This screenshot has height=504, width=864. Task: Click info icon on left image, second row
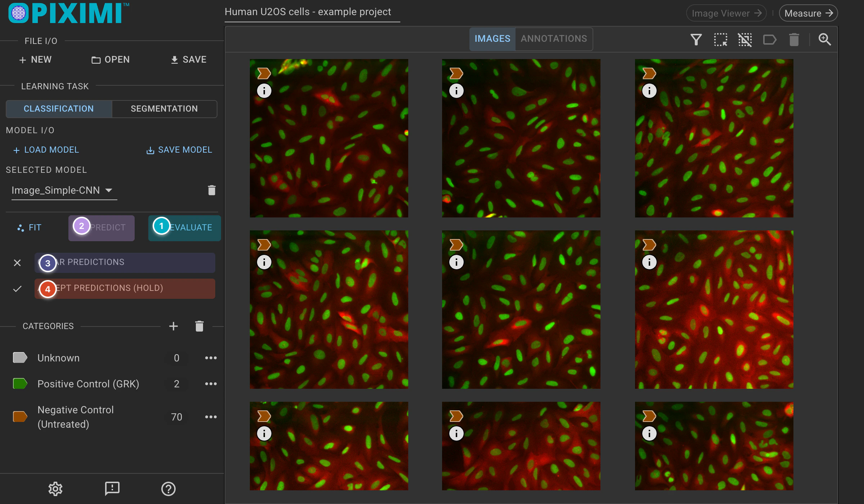[264, 262]
